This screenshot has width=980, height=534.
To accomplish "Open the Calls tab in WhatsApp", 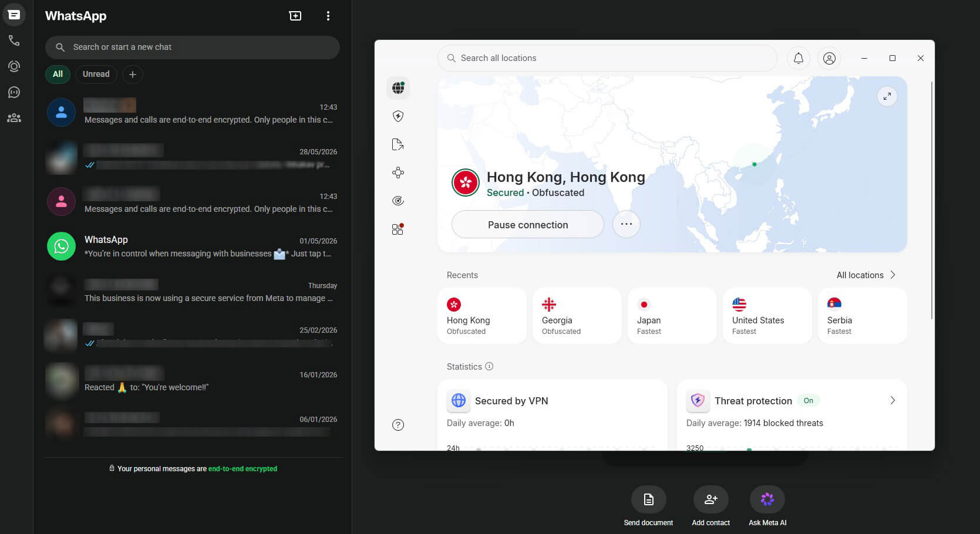I will coord(14,40).
